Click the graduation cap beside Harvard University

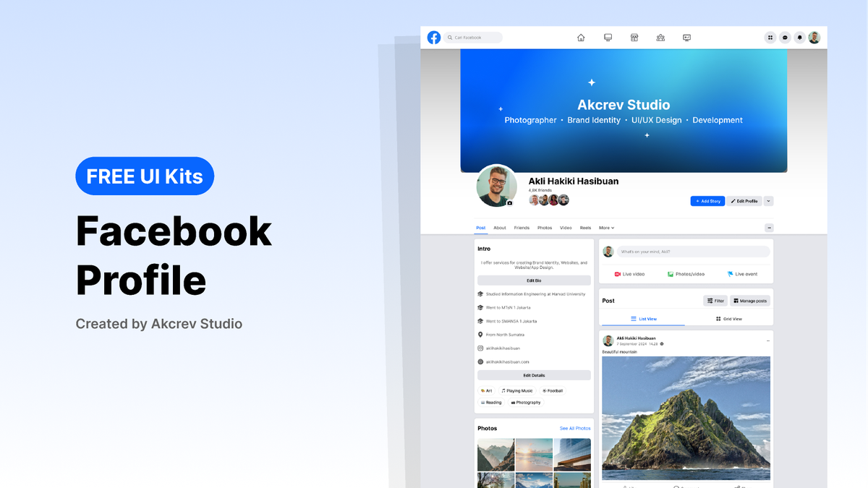point(480,294)
